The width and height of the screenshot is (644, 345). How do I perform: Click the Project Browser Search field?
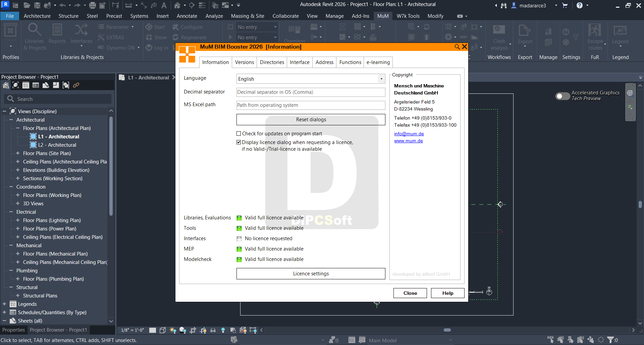click(58, 99)
